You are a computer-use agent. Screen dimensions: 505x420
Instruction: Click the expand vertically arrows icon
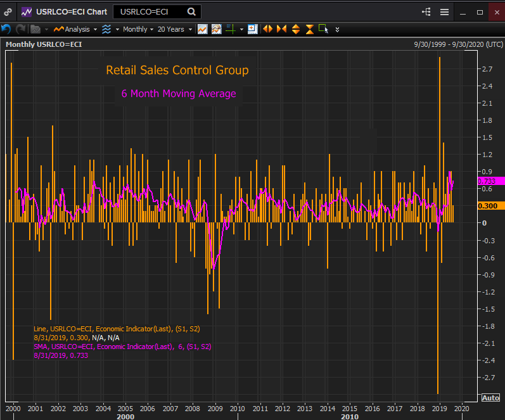(x=296, y=29)
